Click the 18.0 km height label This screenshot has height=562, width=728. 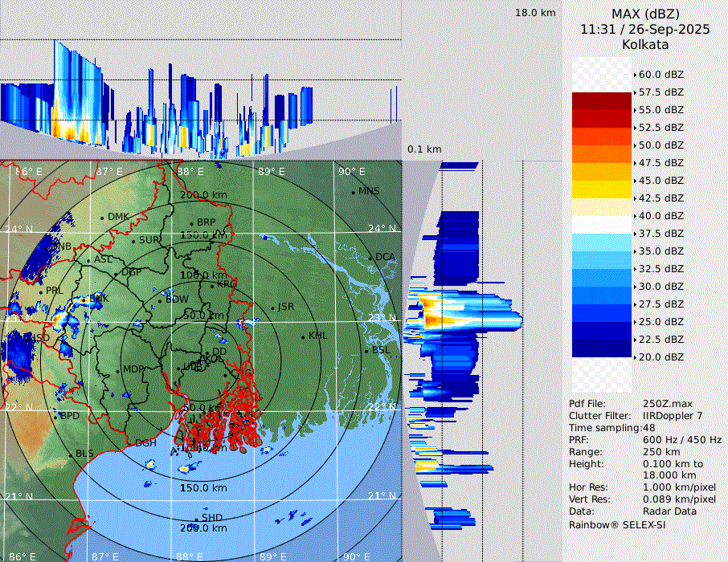[535, 13]
